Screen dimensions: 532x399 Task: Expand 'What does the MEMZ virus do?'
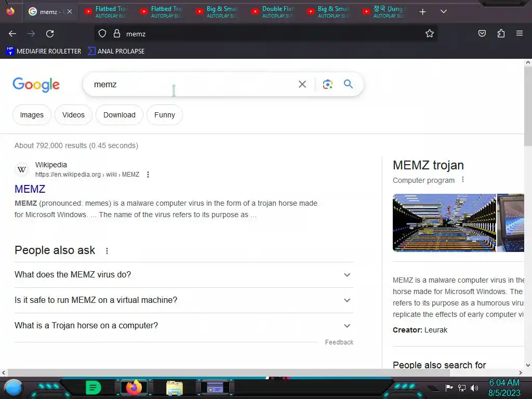(184, 275)
